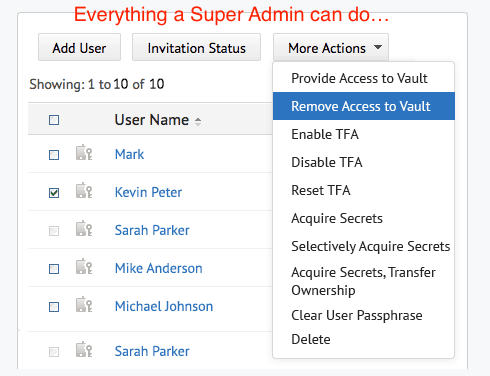Screen dimensions: 490x376
Task: Check the box next to Mark
Action: click(x=54, y=155)
